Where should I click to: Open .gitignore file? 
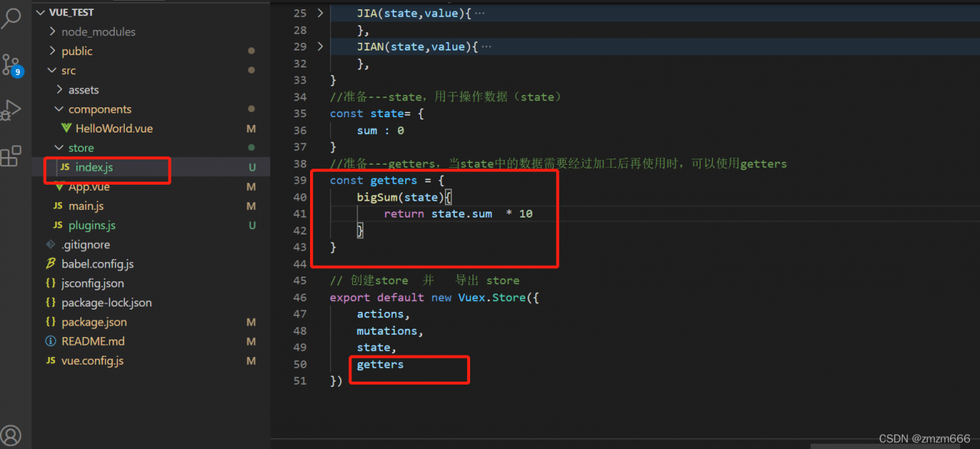[86, 244]
